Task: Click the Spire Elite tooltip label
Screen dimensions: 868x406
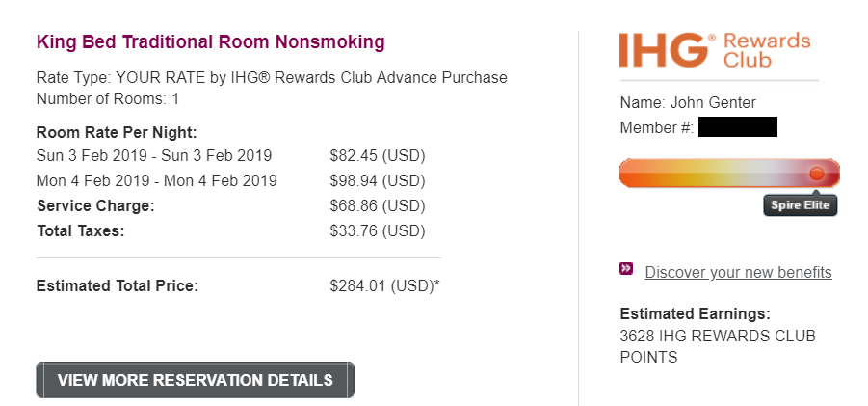Action: [x=800, y=205]
